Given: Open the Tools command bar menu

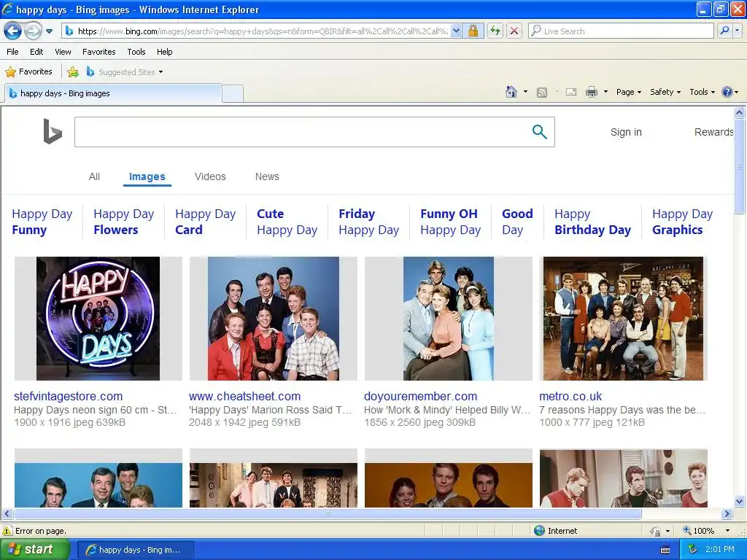Looking at the screenshot, I should click(702, 93).
